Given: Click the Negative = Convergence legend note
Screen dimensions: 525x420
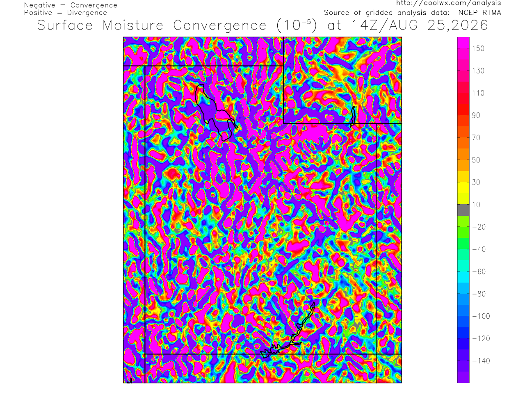Looking at the screenshot, I should (71, 5).
